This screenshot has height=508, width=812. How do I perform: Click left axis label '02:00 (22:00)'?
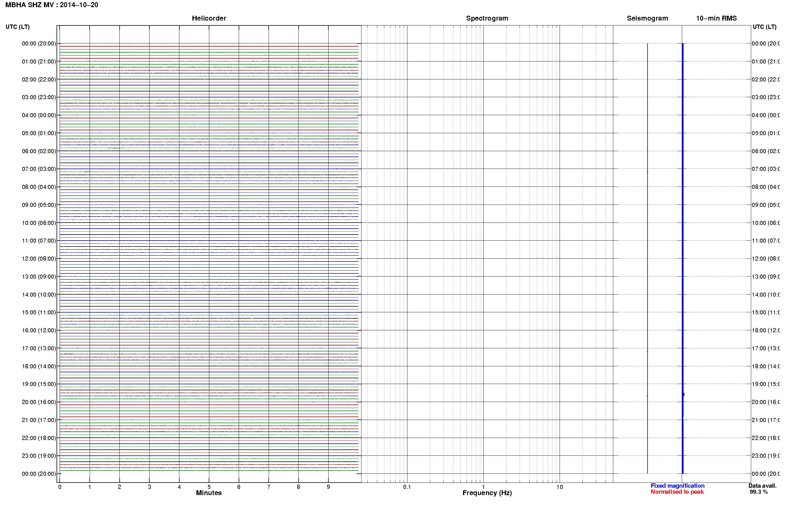pyautogui.click(x=39, y=79)
